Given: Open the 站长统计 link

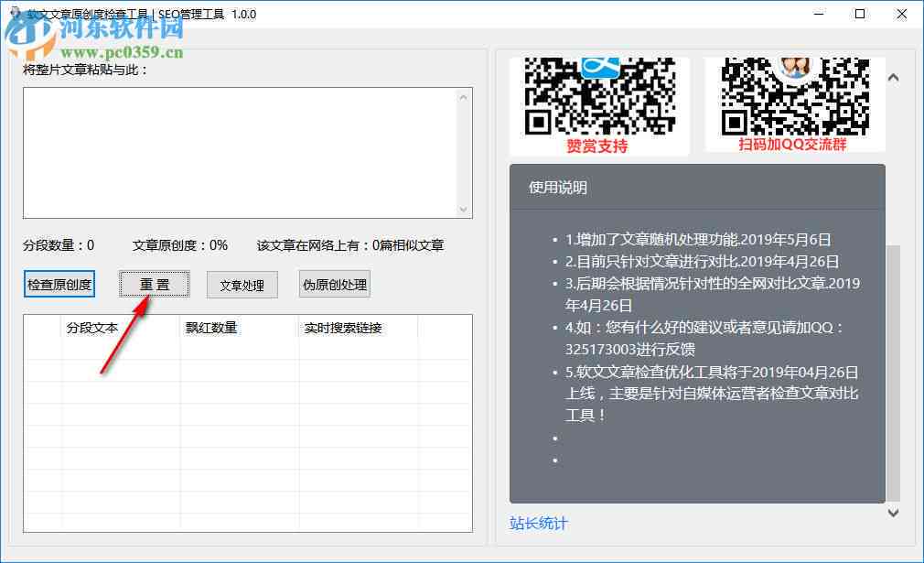Looking at the screenshot, I should click(538, 523).
